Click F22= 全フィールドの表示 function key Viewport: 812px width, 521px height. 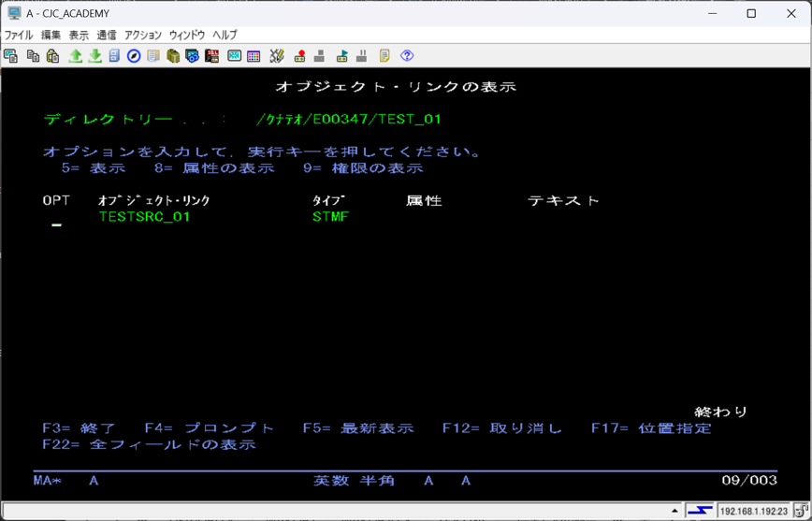149,445
